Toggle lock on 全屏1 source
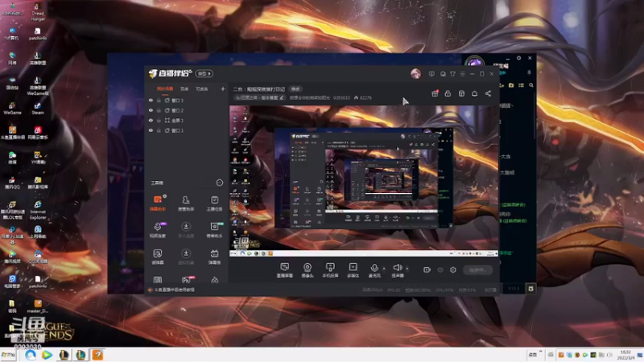The image size is (644, 362). coord(159,120)
